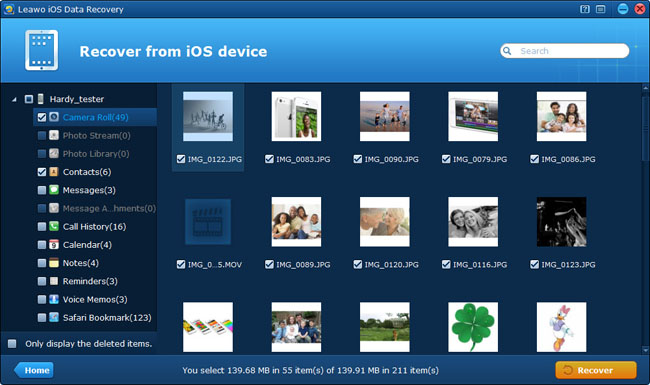Click the Call History phone icon
650x385 pixels.
click(x=54, y=226)
